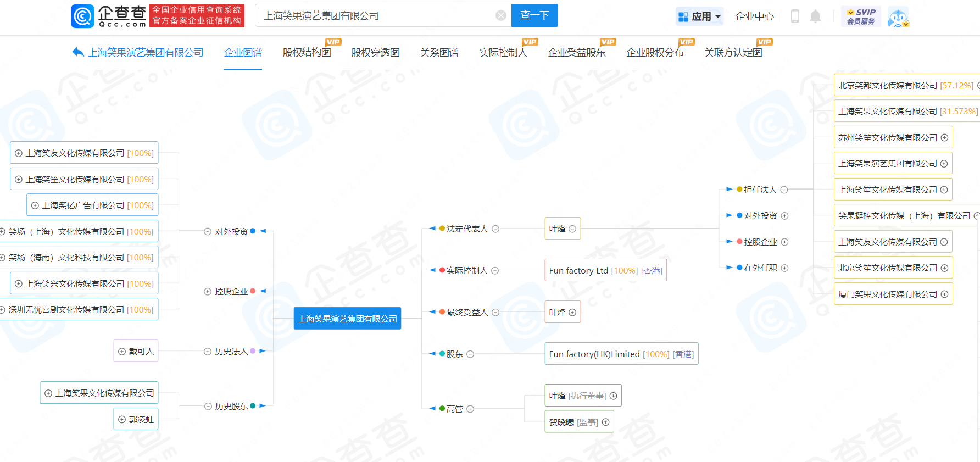The image size is (980, 462).
Task: Collapse the 担任法人 branch
Action: 784,190
